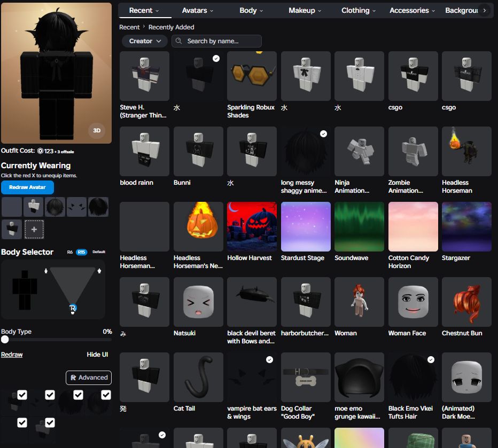Select the Cotton Candy Horizon pink background
This screenshot has height=448, width=498.
[413, 226]
